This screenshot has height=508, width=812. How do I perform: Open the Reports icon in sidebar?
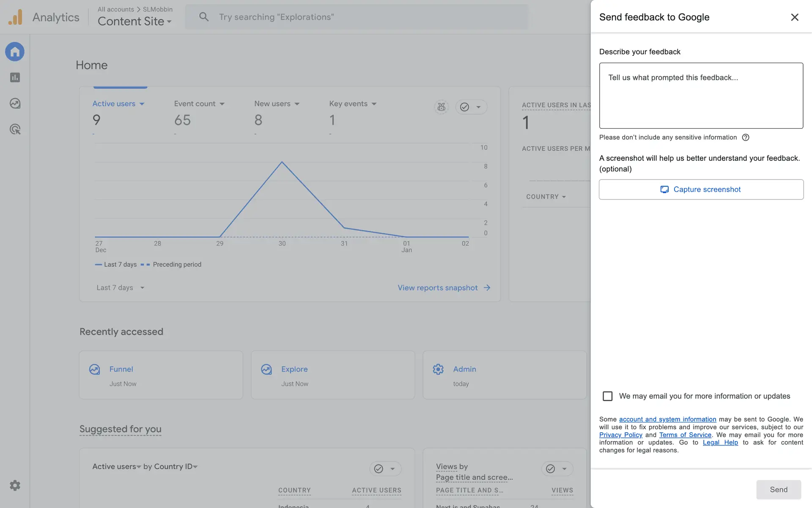pyautogui.click(x=15, y=77)
